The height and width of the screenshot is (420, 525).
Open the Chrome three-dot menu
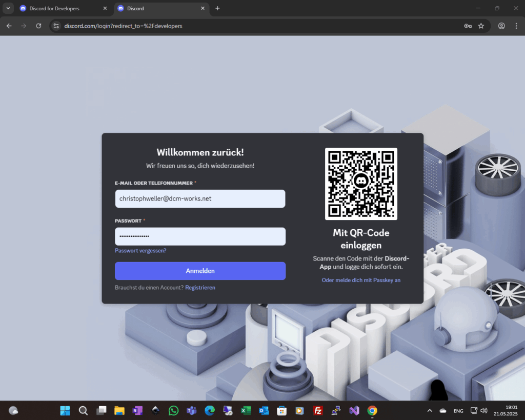[x=516, y=26]
